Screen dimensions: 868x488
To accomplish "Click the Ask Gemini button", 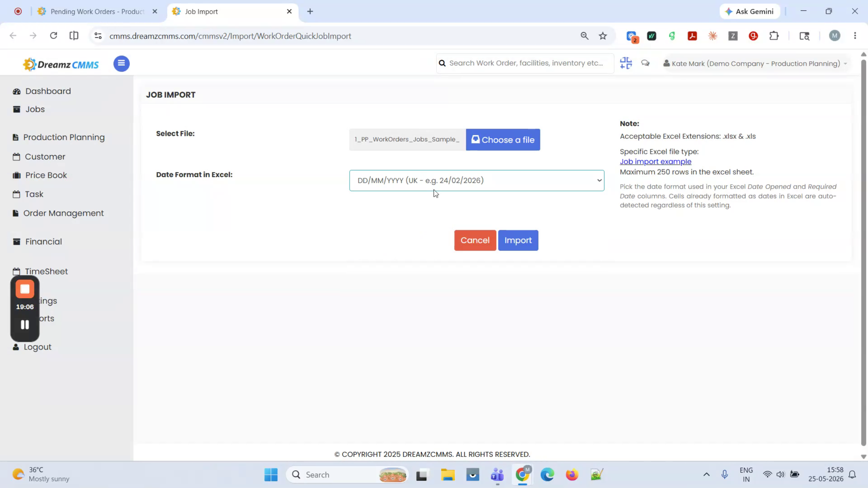I will click(749, 12).
